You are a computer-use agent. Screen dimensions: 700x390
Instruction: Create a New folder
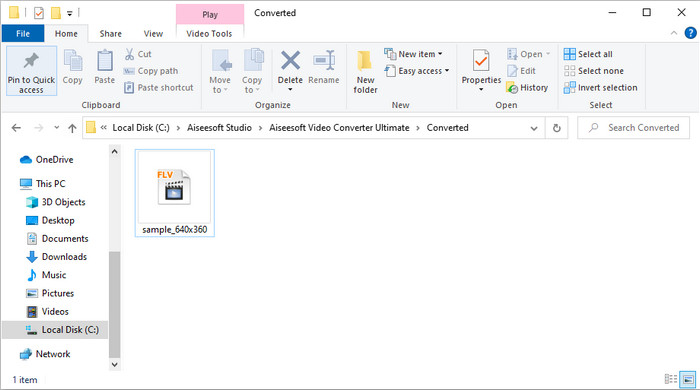365,71
